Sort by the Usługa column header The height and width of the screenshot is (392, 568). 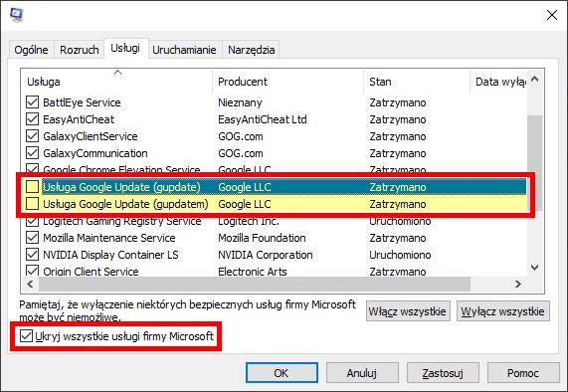pos(117,82)
